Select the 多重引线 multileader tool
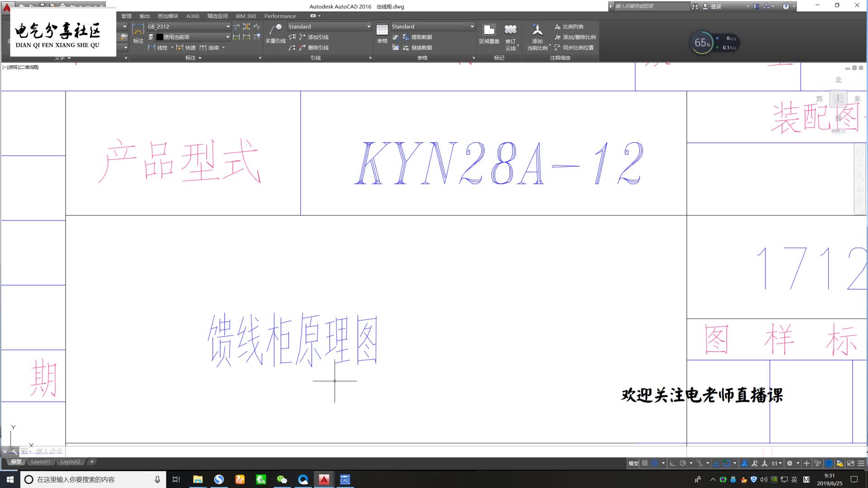The height and width of the screenshot is (488, 868). (x=275, y=33)
